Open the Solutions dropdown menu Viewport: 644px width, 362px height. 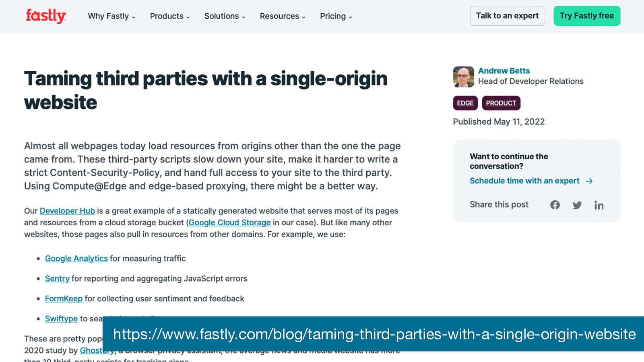pos(225,16)
